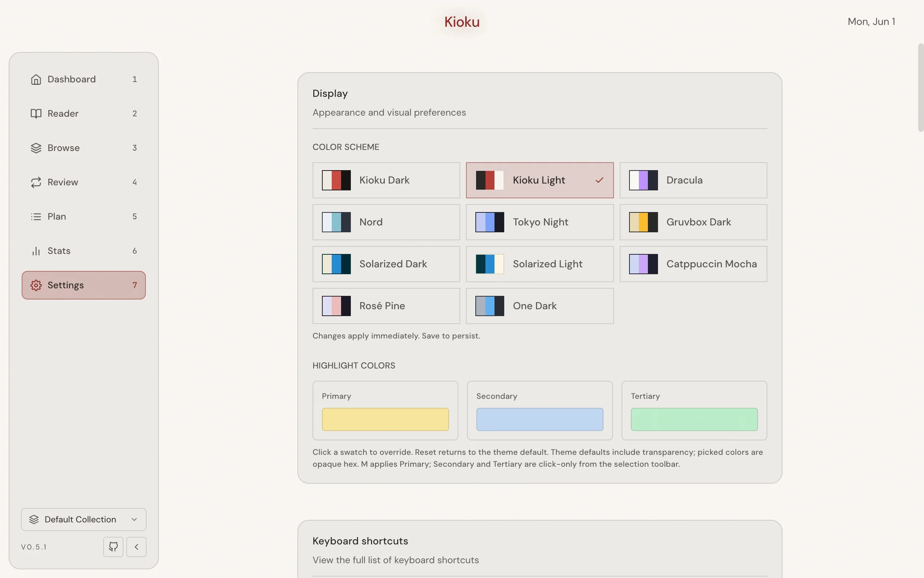Select the Solarized Dark scheme name

click(393, 264)
